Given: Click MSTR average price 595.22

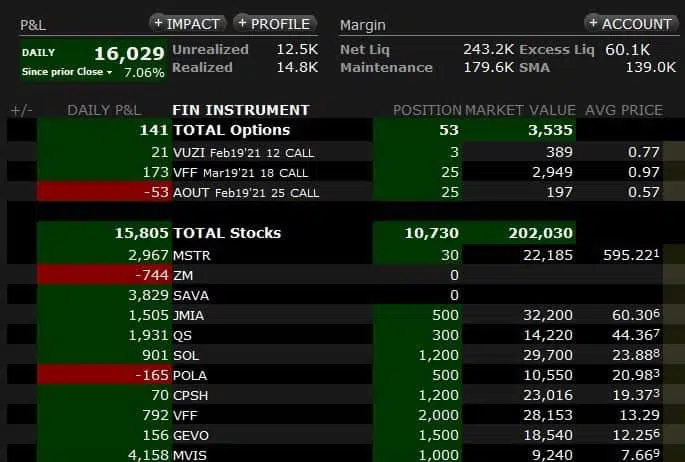Looking at the screenshot, I should 631,255.
